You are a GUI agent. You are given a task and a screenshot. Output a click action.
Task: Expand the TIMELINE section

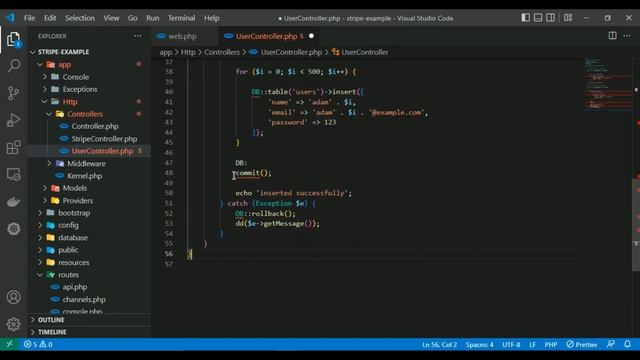coord(90,332)
